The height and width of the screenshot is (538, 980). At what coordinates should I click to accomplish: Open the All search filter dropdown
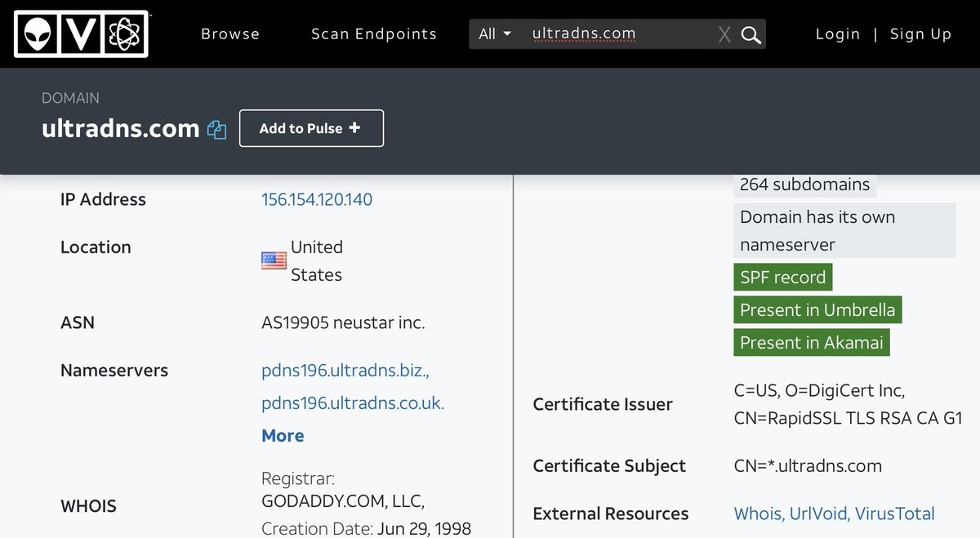pos(495,34)
